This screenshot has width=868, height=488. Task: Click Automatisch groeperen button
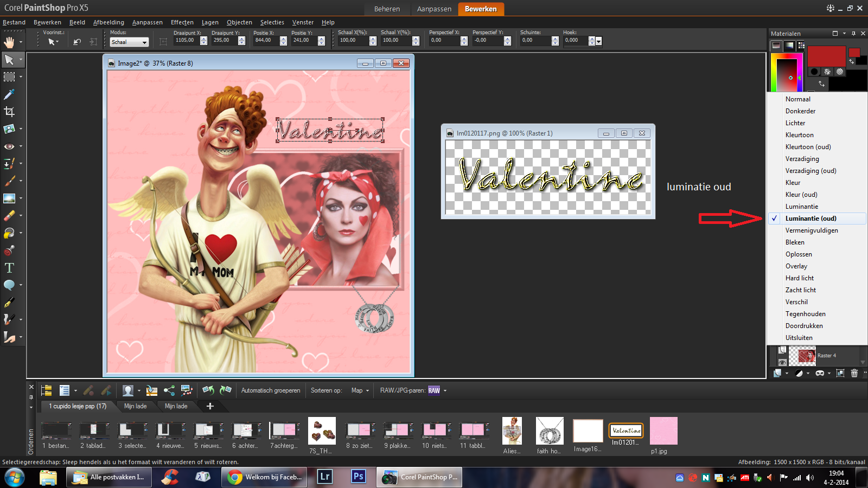(270, 390)
